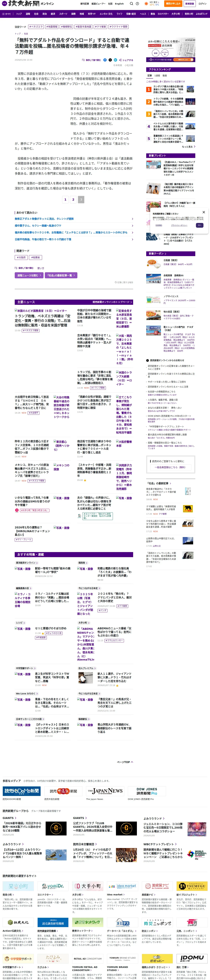Share article on X
The image size is (210, 980).
click(x=110, y=60)
